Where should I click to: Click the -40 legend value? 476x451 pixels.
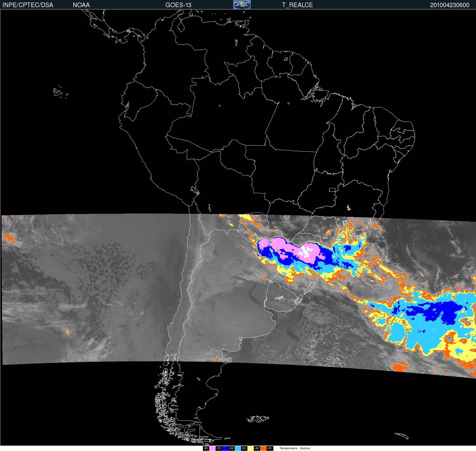[257, 448]
